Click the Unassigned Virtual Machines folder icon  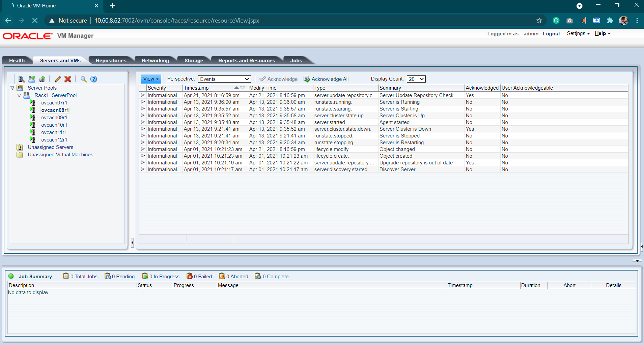(x=20, y=155)
